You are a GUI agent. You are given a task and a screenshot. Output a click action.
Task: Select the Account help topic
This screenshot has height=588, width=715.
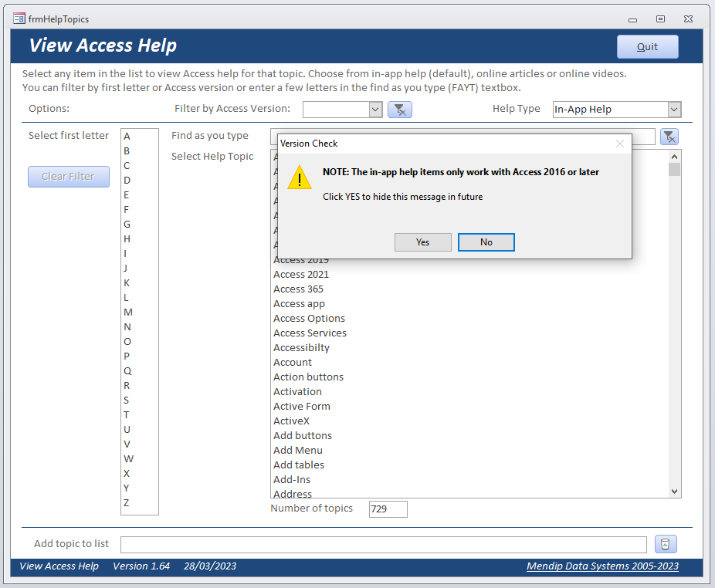293,363
